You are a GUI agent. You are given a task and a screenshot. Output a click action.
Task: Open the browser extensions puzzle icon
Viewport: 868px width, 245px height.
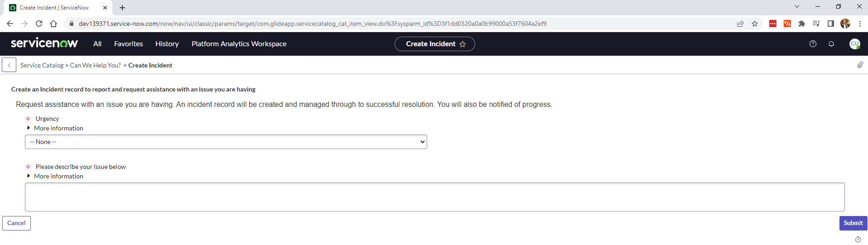[x=802, y=24]
